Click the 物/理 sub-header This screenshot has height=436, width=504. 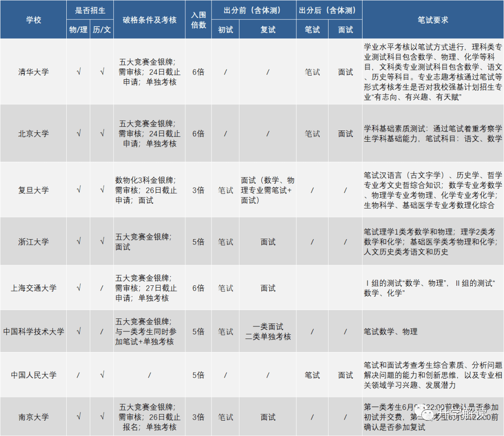coord(78,29)
